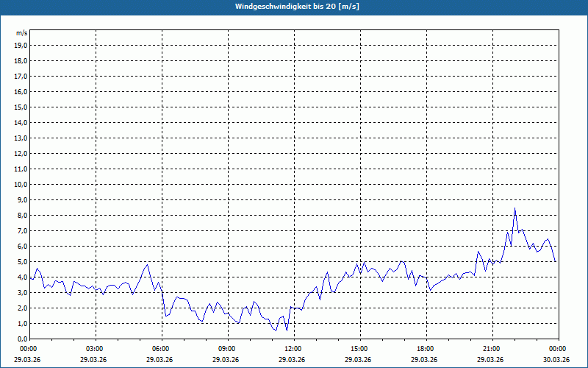The image size is (588, 368).
Task: Click the 10,0 y-axis label
Action: coord(21,184)
